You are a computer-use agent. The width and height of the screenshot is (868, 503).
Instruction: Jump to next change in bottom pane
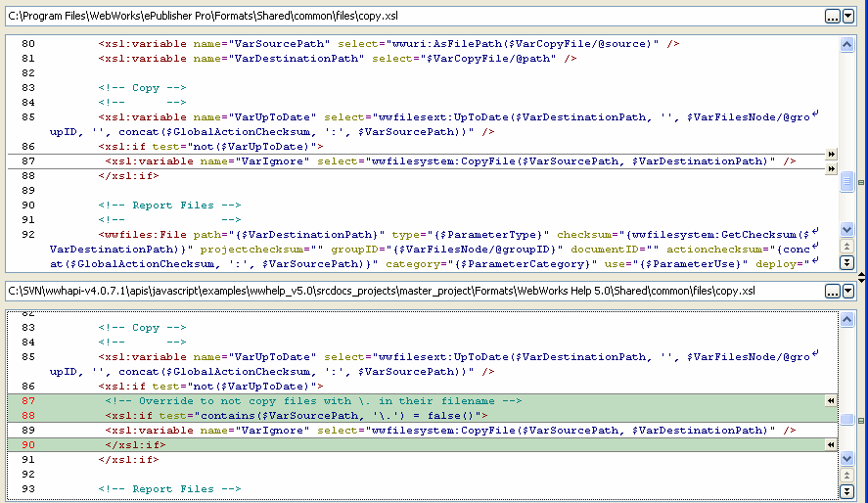coord(847,491)
